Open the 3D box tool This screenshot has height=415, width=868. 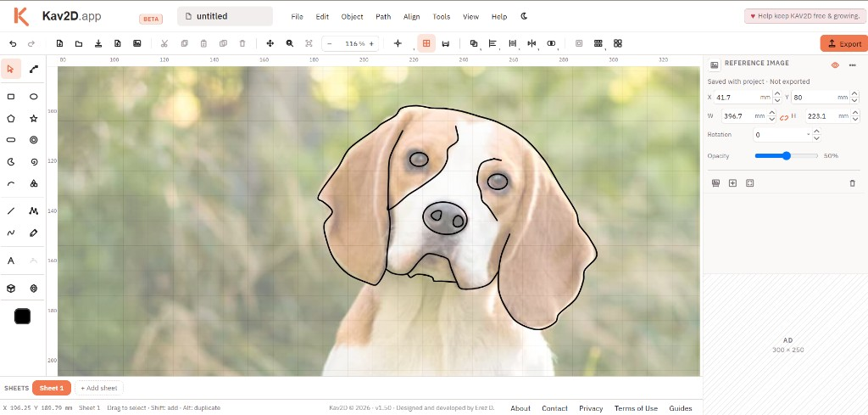pos(11,288)
